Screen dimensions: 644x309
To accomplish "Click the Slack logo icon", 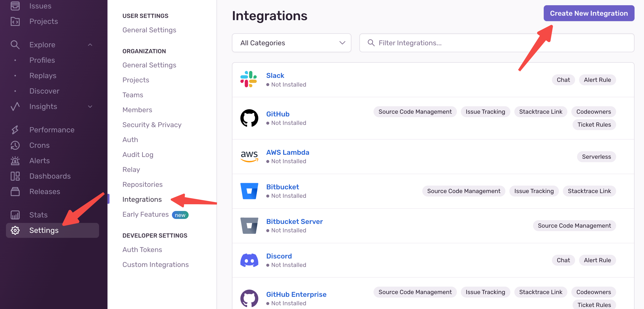I will [x=249, y=79].
